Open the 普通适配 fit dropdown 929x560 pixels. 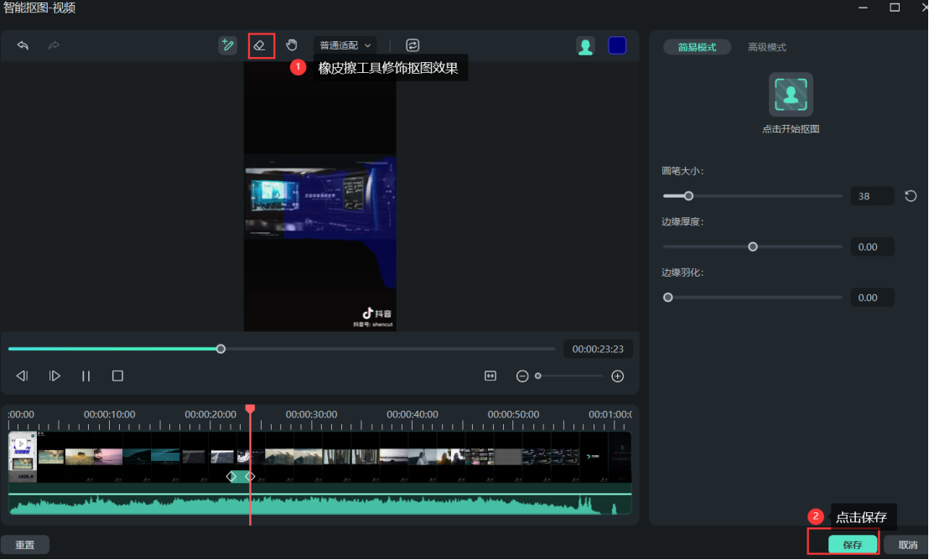click(x=345, y=45)
